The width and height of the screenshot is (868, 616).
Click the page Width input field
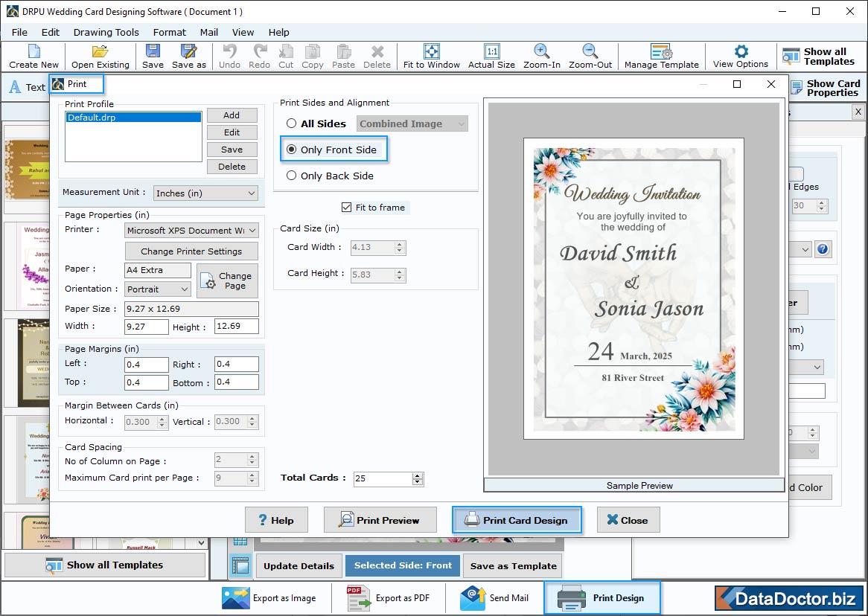[x=146, y=327]
